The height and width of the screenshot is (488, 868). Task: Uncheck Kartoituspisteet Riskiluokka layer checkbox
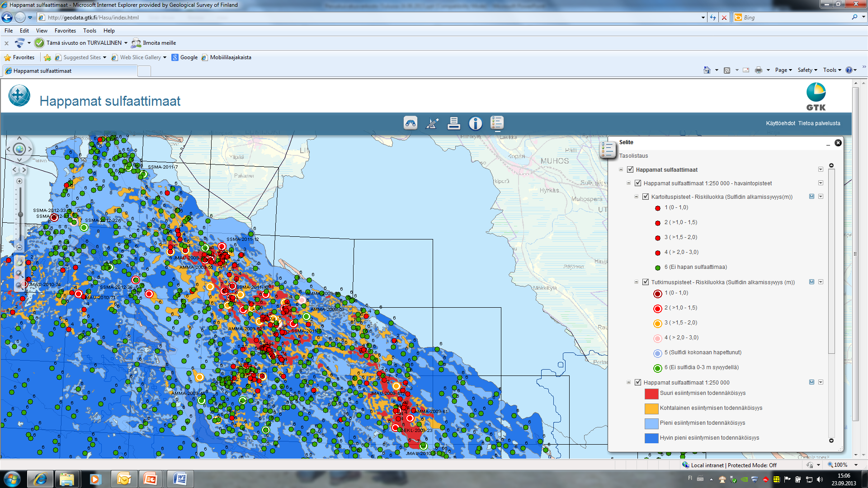coord(646,197)
